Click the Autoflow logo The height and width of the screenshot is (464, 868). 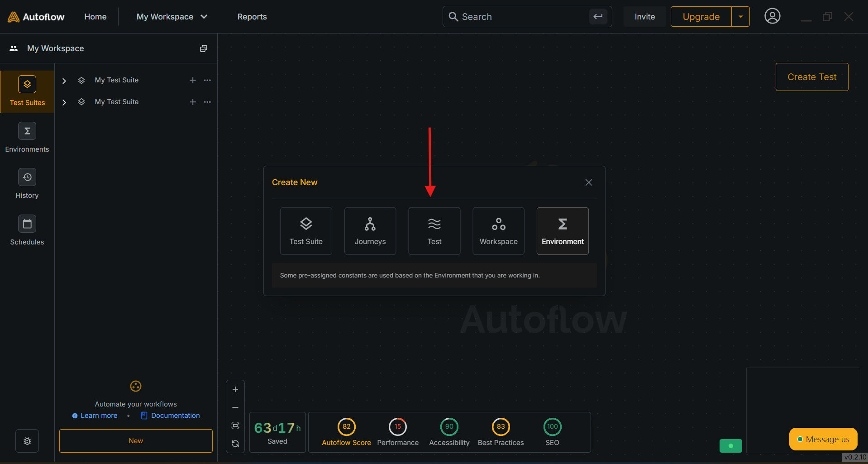(36, 17)
